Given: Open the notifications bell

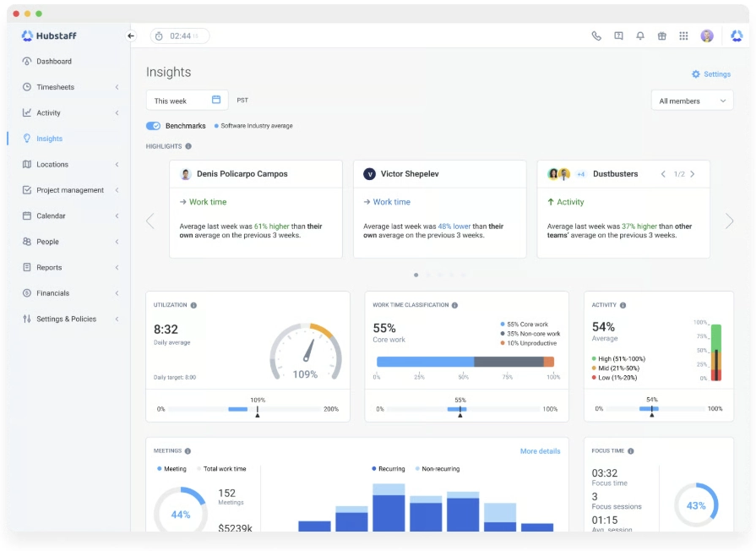Looking at the screenshot, I should click(x=639, y=35).
